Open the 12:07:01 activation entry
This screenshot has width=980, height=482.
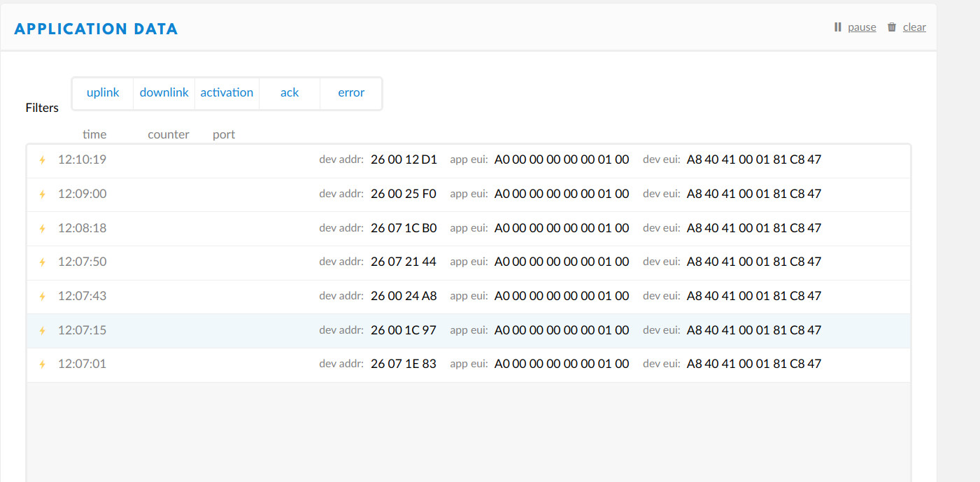(469, 365)
